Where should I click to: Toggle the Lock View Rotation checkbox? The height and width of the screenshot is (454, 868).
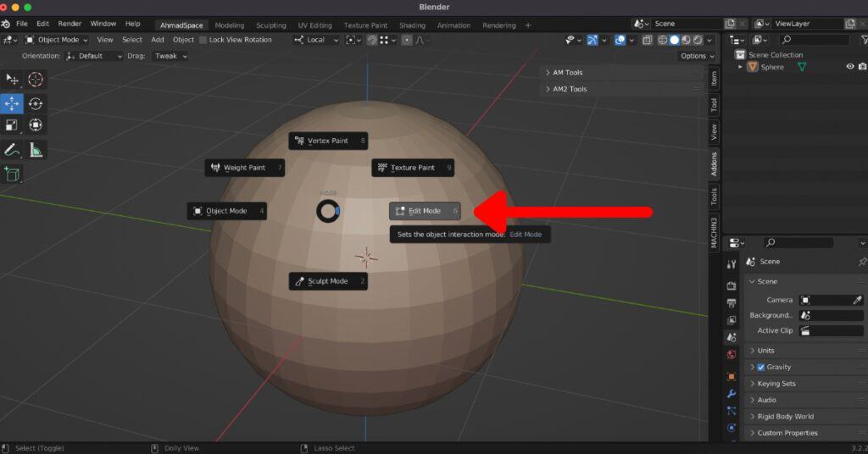point(203,40)
